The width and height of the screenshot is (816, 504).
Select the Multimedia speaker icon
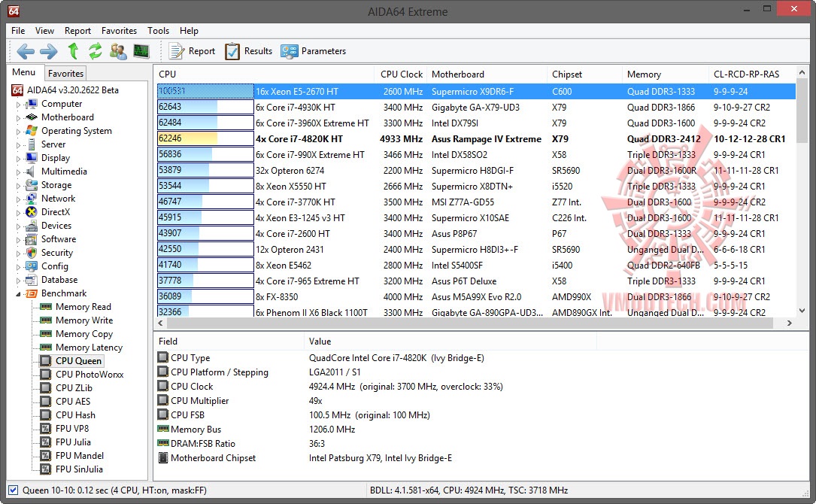click(x=32, y=172)
